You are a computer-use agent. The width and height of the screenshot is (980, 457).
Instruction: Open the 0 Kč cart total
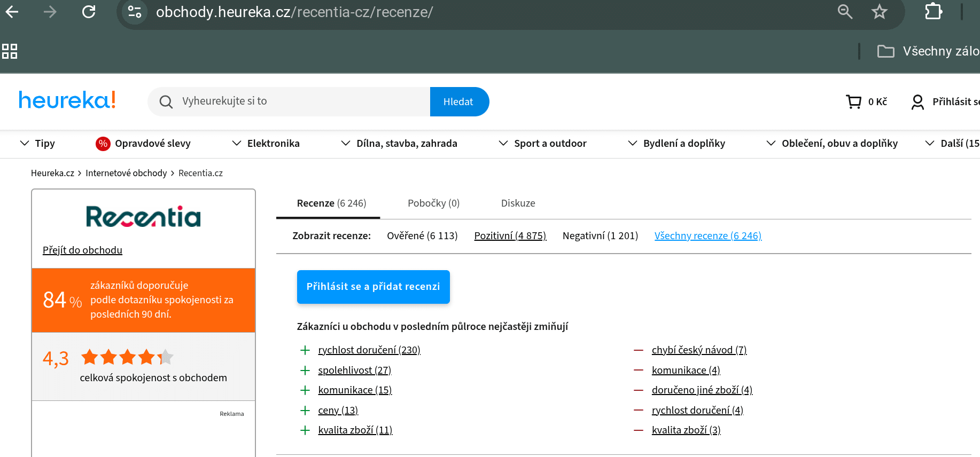[877, 101]
